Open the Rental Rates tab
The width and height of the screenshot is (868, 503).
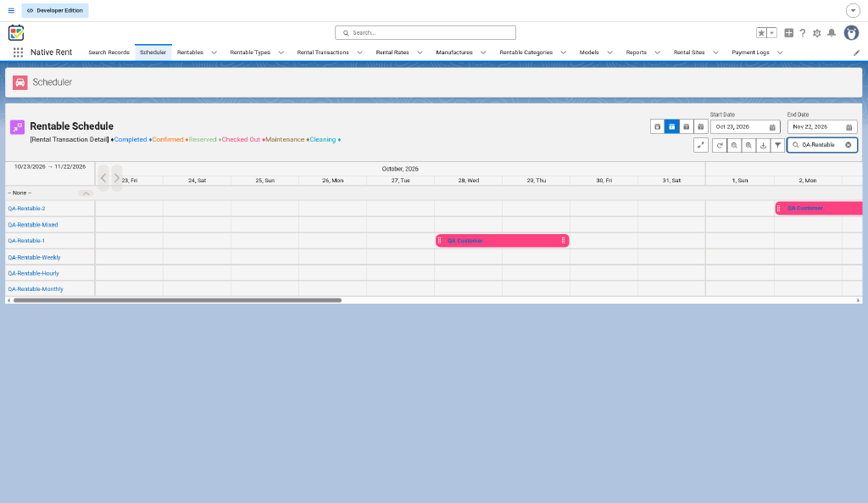pos(392,52)
